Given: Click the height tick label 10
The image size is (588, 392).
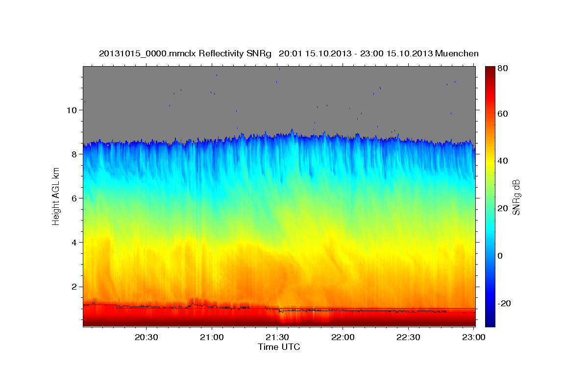Looking at the screenshot, I should (73, 110).
